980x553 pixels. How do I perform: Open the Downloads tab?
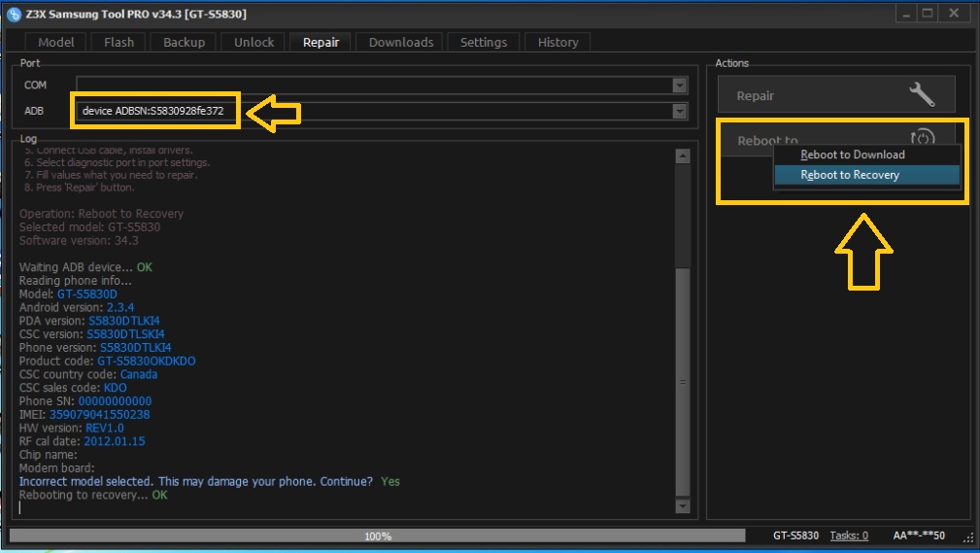[x=400, y=42]
